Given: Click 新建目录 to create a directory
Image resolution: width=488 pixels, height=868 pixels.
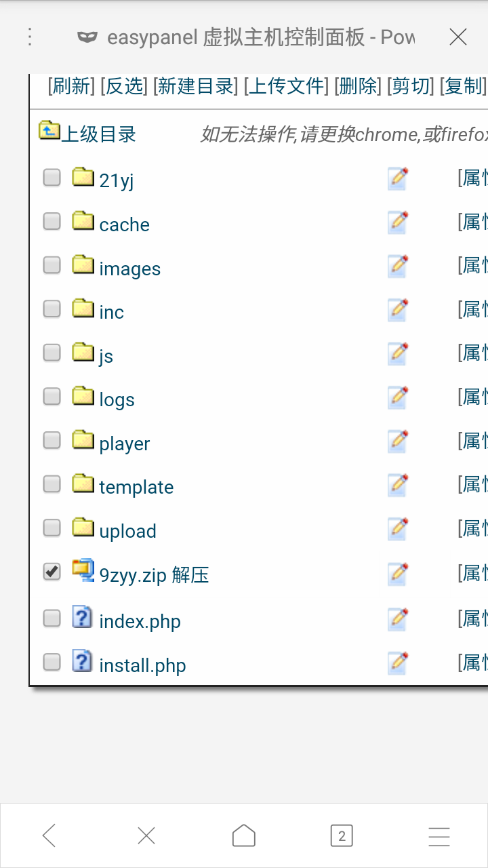Looking at the screenshot, I should [195, 86].
